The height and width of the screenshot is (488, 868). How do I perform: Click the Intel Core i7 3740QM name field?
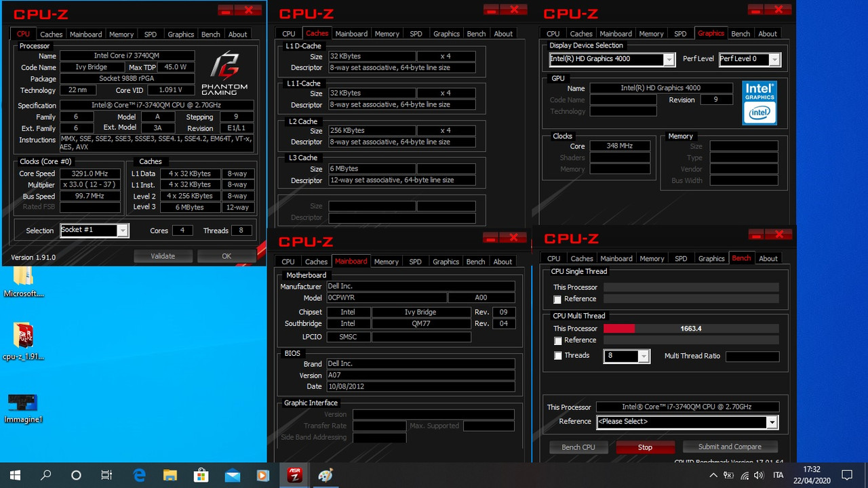point(127,56)
